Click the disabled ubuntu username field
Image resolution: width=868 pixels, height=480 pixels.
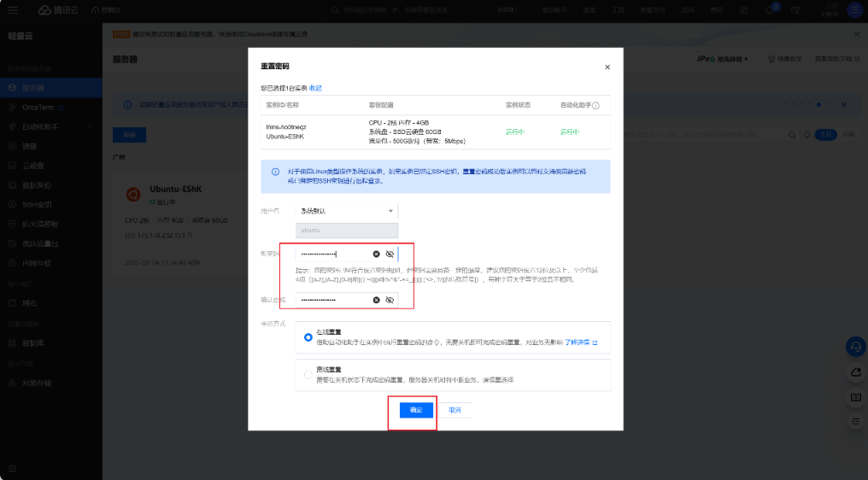click(347, 231)
